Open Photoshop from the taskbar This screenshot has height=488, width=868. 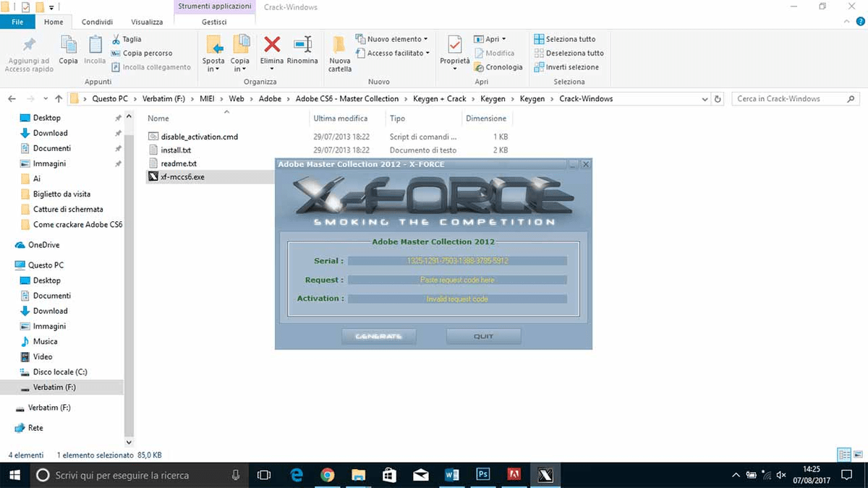tap(482, 475)
